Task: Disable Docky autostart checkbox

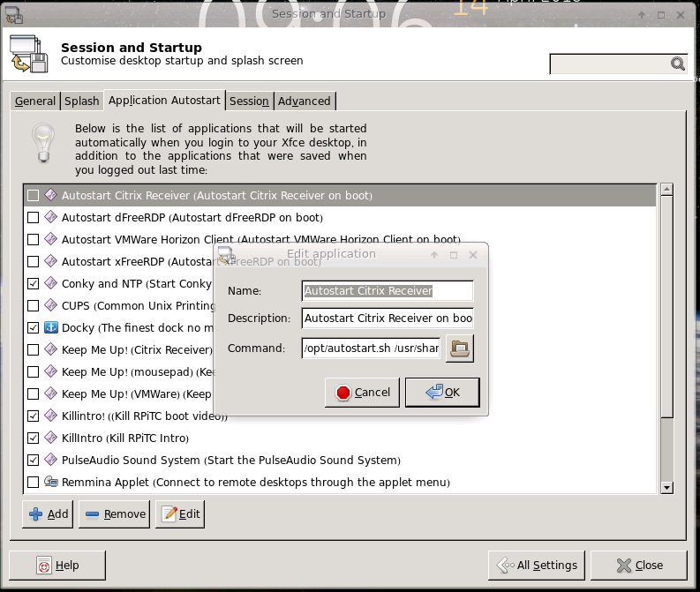Action: [33, 327]
